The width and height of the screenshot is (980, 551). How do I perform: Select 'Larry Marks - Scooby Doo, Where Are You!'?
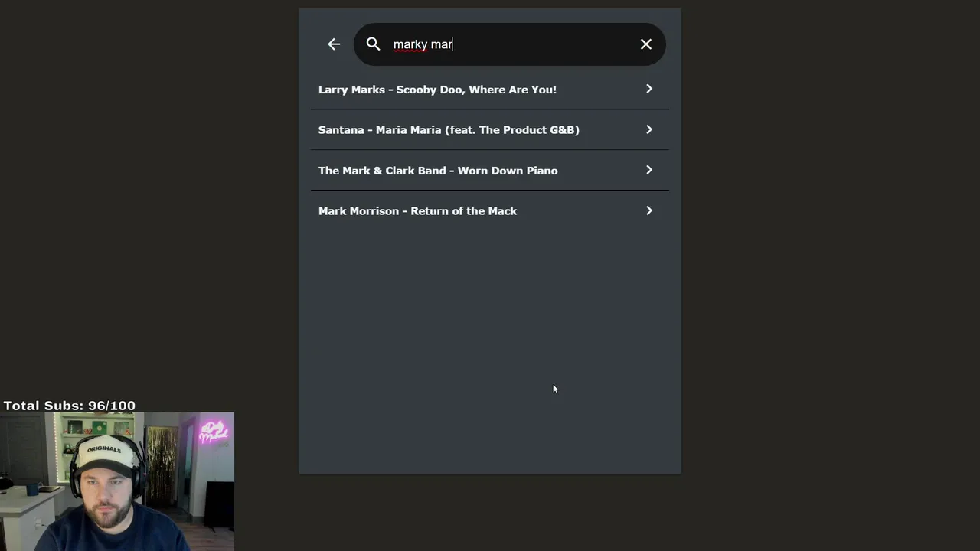coord(490,90)
